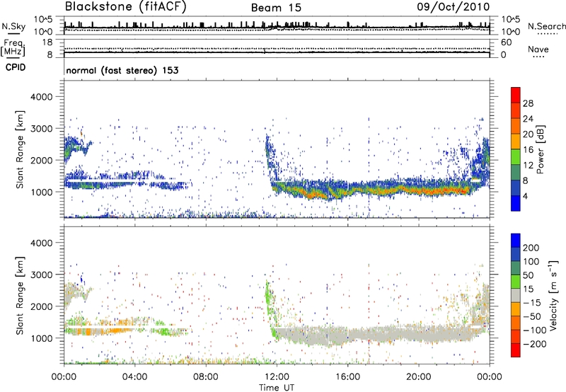Click the '12:00' time tick label
Image resolution: width=566 pixels, height=392 pixels.
click(277, 377)
